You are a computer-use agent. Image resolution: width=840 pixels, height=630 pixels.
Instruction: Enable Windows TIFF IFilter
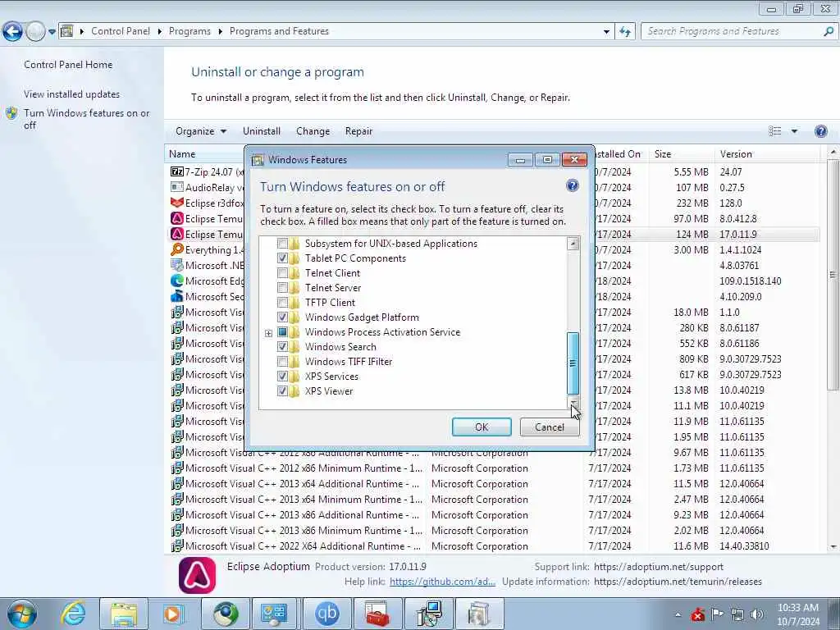pyautogui.click(x=282, y=362)
